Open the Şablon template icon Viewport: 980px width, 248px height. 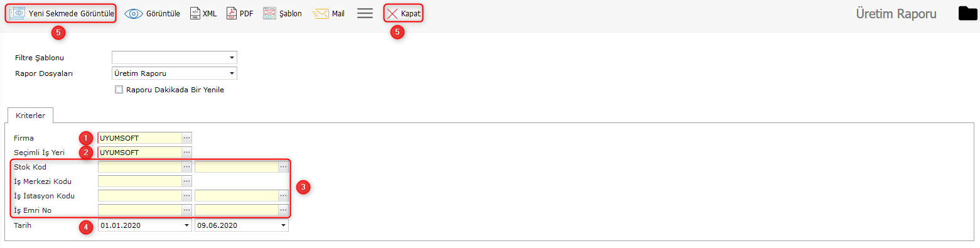click(x=269, y=13)
